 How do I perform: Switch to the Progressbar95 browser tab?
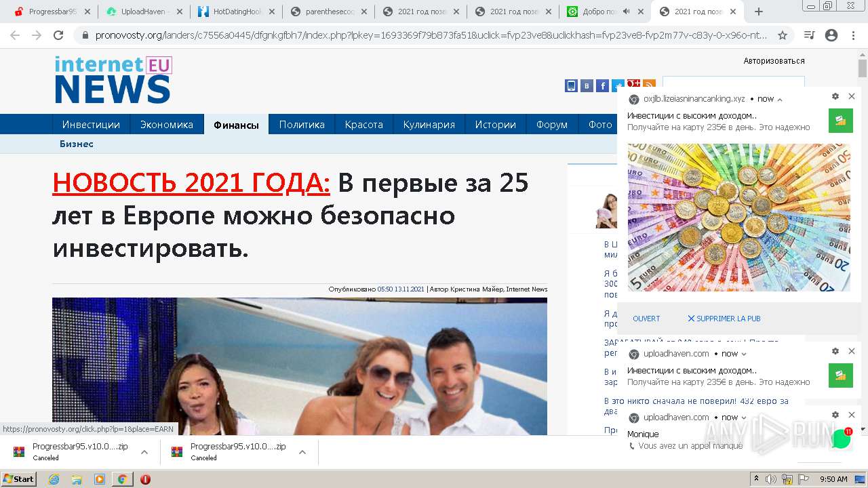click(46, 12)
